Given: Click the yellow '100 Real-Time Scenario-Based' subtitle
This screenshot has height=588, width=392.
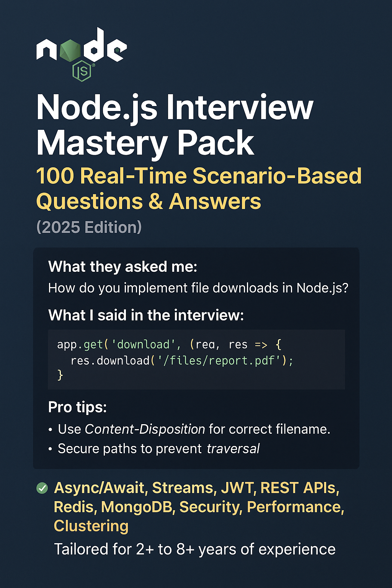Looking at the screenshot, I should coord(198,176).
